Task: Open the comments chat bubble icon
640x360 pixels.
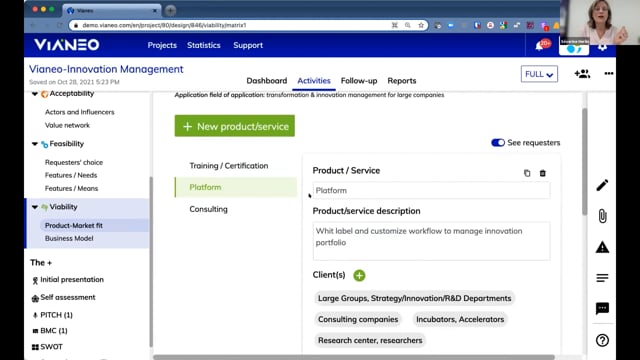Action: point(602,309)
